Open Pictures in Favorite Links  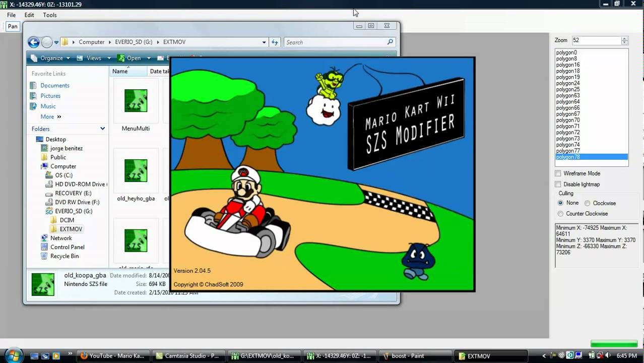click(x=50, y=96)
